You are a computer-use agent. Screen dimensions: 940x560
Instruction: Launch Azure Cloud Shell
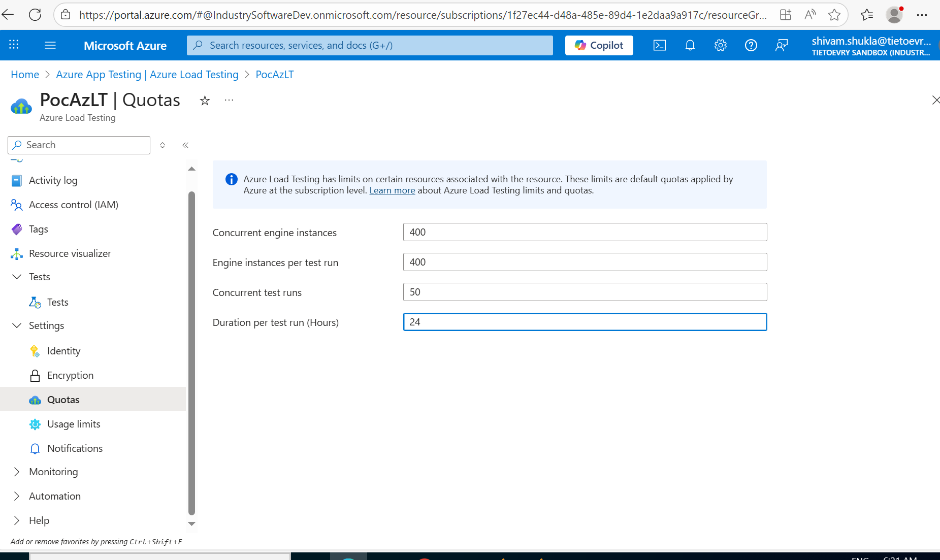[660, 45]
